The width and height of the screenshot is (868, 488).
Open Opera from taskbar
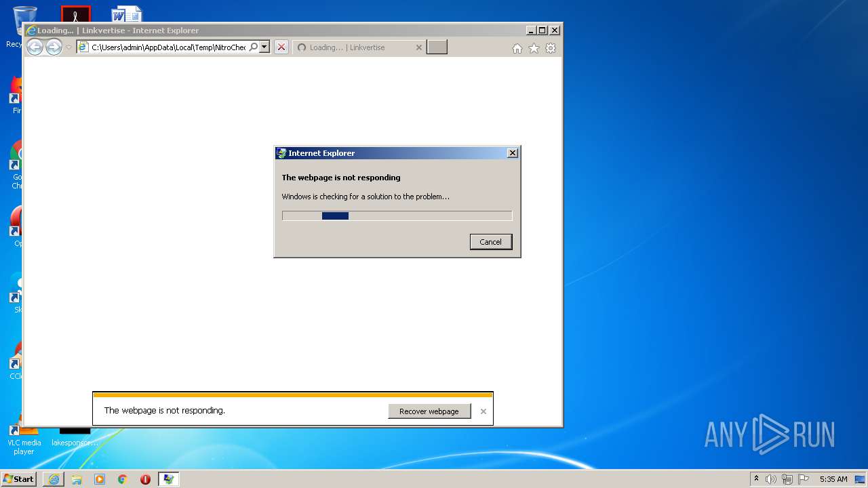(x=145, y=479)
